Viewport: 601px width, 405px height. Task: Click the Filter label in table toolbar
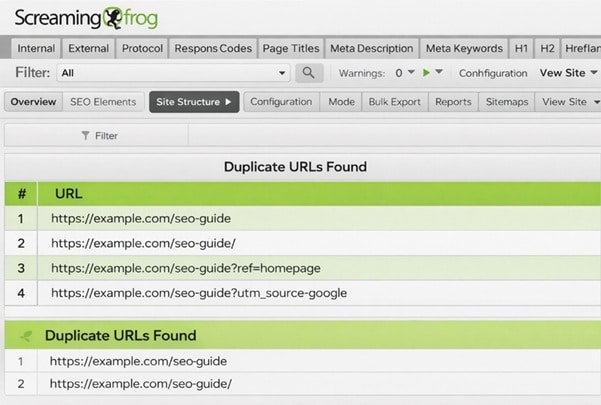(x=106, y=136)
